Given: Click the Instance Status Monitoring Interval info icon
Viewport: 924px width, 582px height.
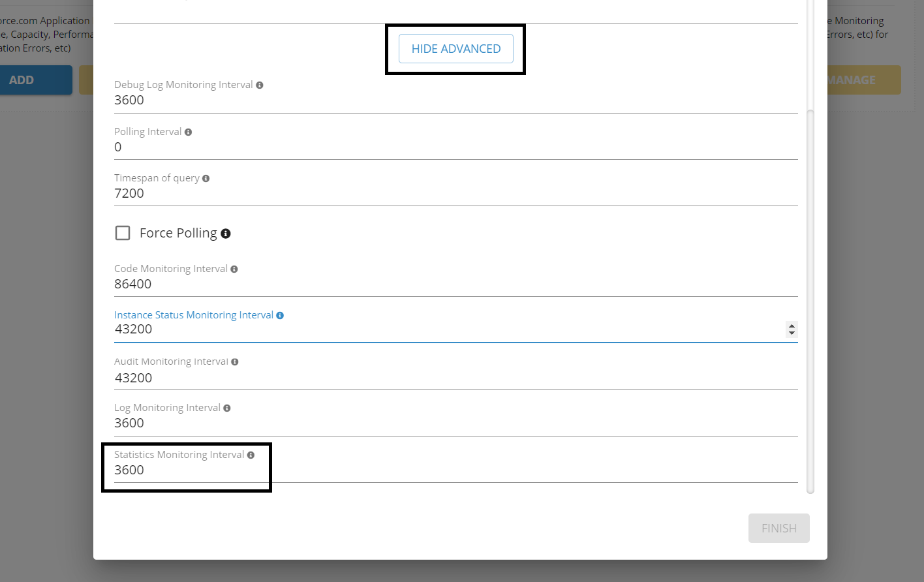Looking at the screenshot, I should coord(280,314).
